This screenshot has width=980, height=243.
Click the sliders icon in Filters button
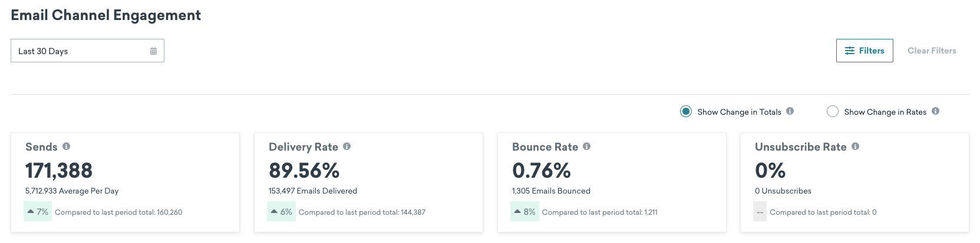pyautogui.click(x=850, y=51)
